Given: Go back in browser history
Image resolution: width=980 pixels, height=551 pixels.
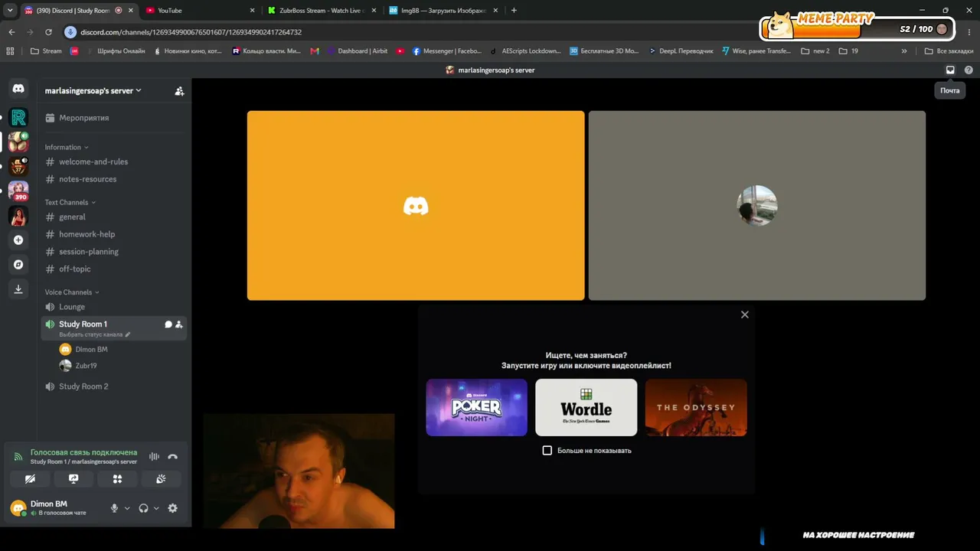Looking at the screenshot, I should [11, 32].
